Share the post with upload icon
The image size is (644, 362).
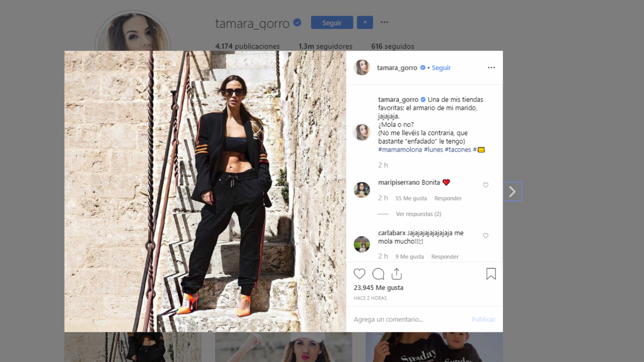[397, 274]
